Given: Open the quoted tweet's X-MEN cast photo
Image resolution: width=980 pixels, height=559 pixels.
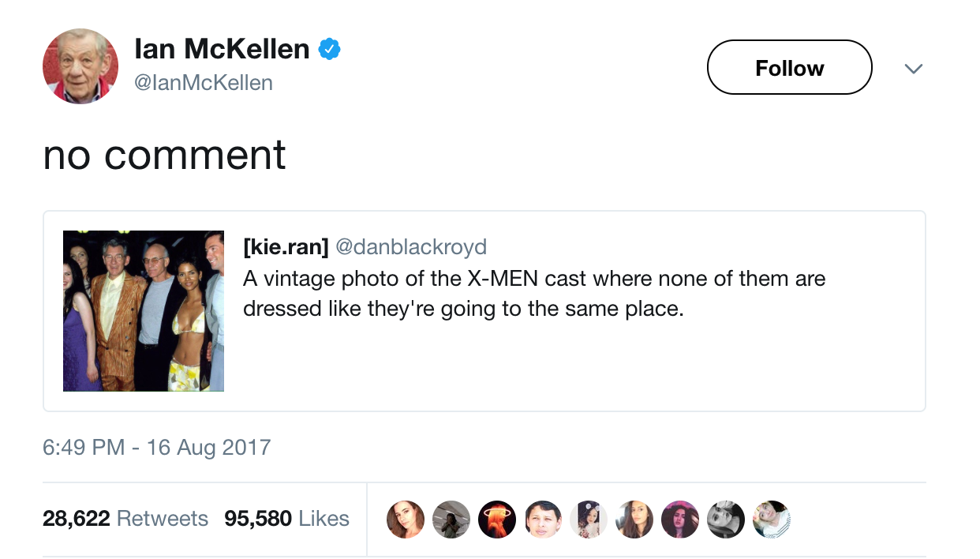Looking at the screenshot, I should pos(144,311).
